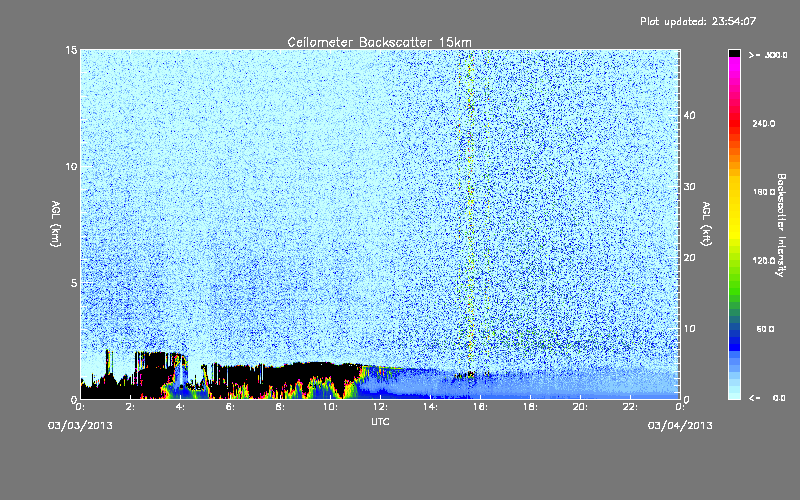Click the "5" km tick on left axis
Viewport: 800px width, 500px height.
click(x=74, y=283)
